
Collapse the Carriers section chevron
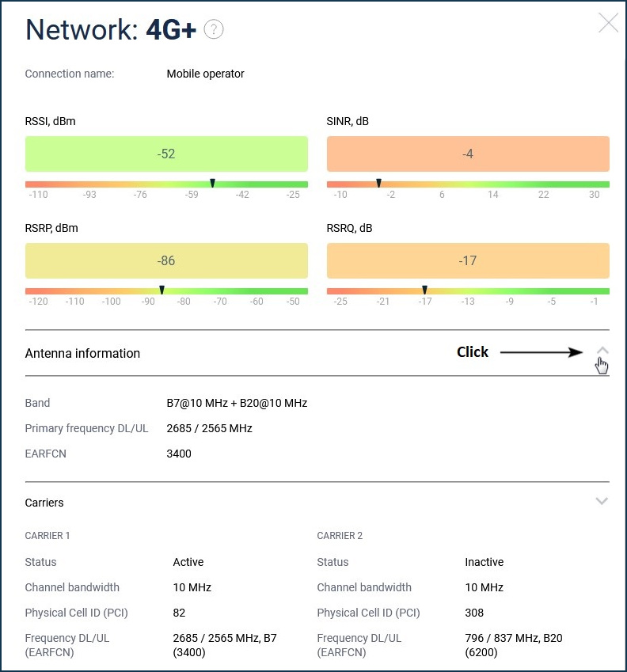(602, 501)
